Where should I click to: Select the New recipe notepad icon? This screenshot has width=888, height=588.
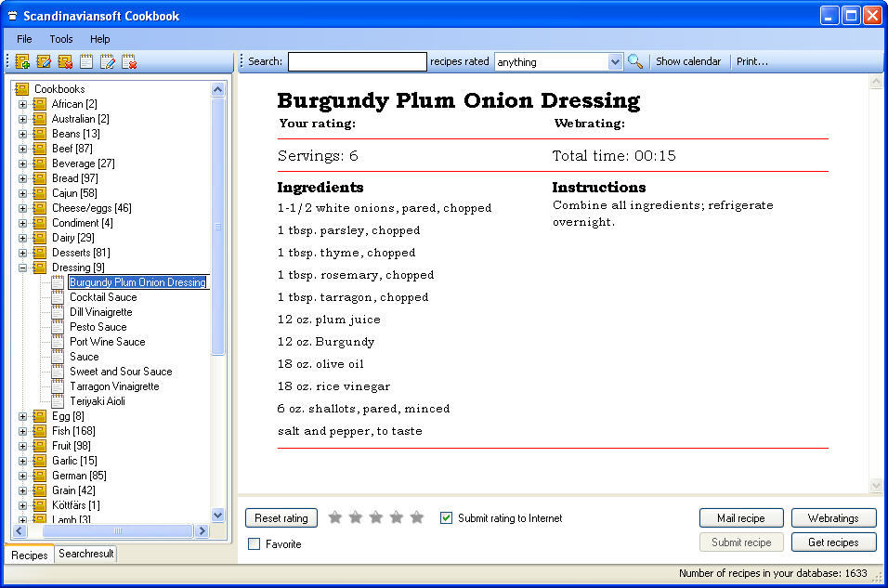(85, 62)
